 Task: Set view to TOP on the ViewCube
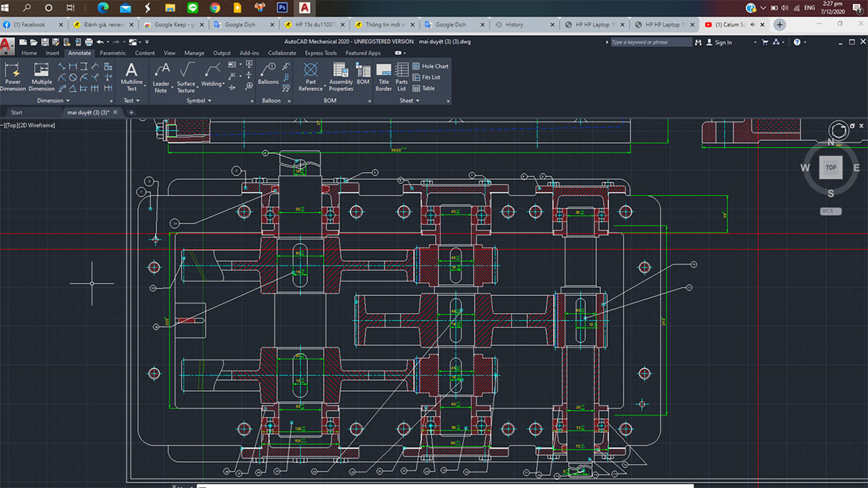[x=830, y=168]
